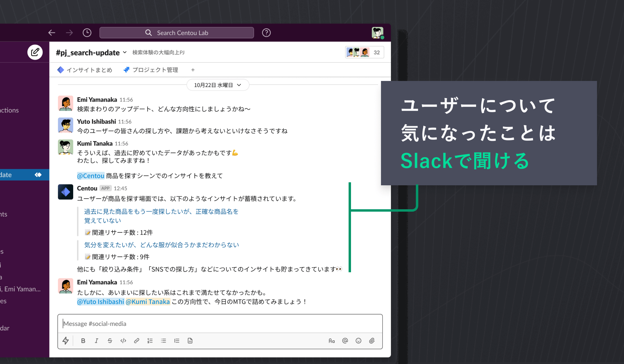Screen dimensions: 624x364
Task: Click the shortcuts lightning bolt icon
Action: (x=66, y=341)
